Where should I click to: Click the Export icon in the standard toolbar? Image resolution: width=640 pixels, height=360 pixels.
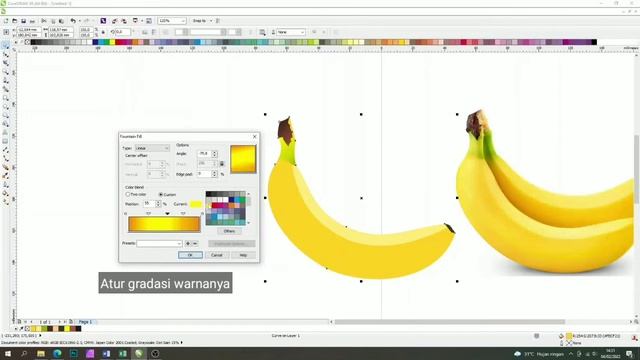click(x=124, y=21)
